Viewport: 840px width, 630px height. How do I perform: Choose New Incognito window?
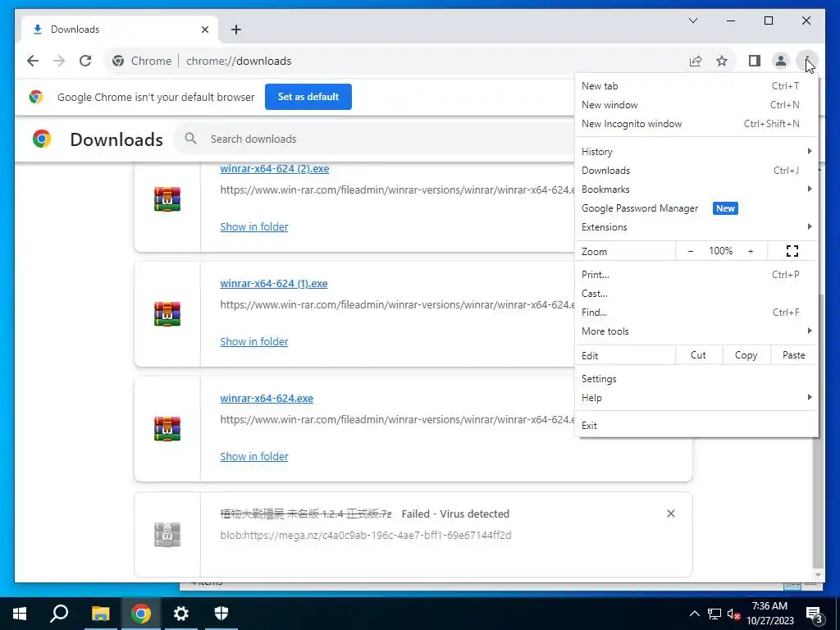[696, 124]
